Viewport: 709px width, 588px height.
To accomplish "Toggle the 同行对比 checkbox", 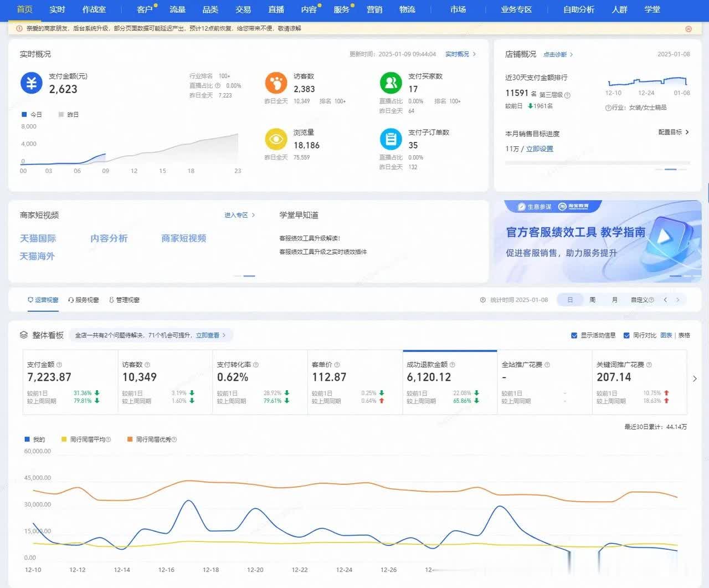I will (626, 335).
